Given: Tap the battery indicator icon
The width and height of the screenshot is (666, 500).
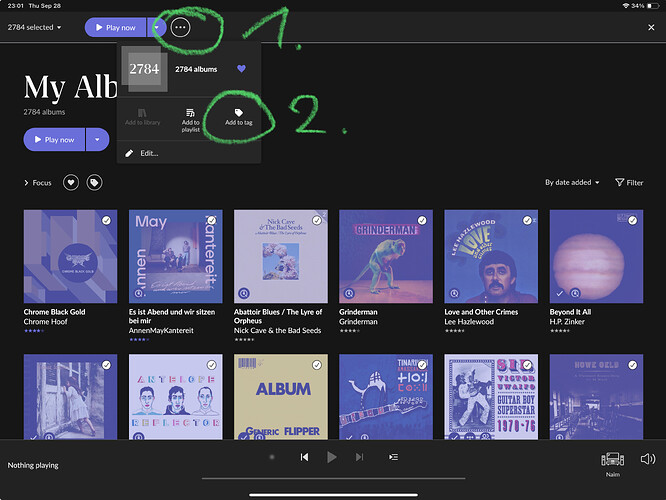Looking at the screenshot, I should pyautogui.click(x=653, y=6).
